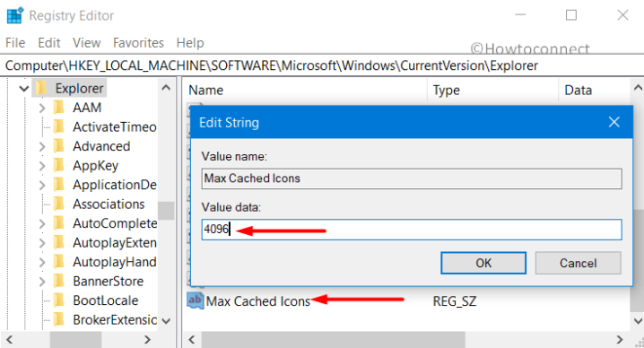
Task: Expand the AutoplayHand key
Action: click(42, 262)
